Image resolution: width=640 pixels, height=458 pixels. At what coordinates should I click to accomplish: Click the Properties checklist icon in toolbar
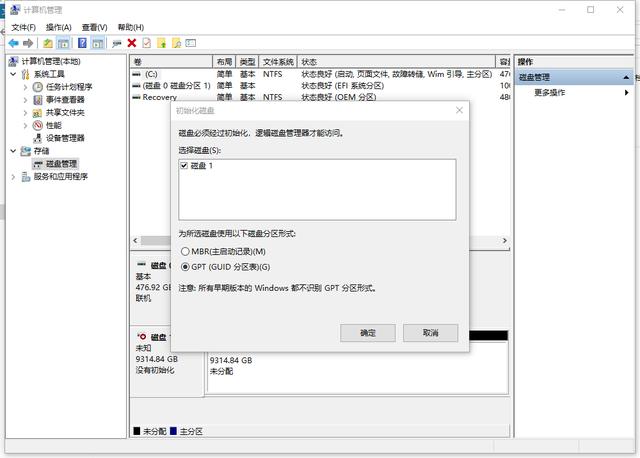pyautogui.click(x=147, y=43)
